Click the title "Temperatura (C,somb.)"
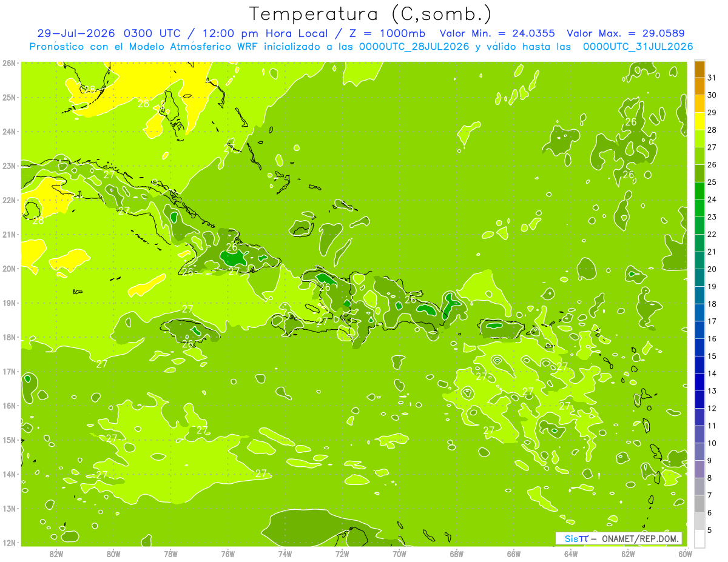728x562 pixels. (x=370, y=14)
